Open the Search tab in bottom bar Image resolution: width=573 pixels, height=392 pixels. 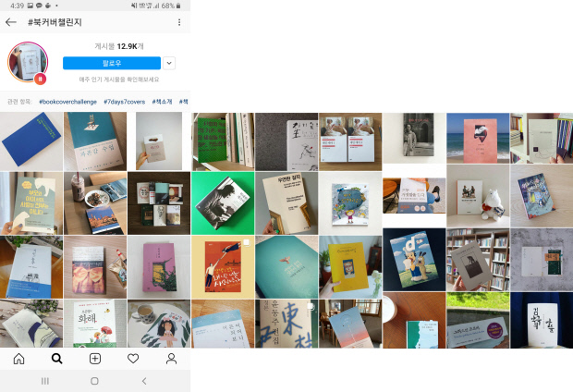57,359
